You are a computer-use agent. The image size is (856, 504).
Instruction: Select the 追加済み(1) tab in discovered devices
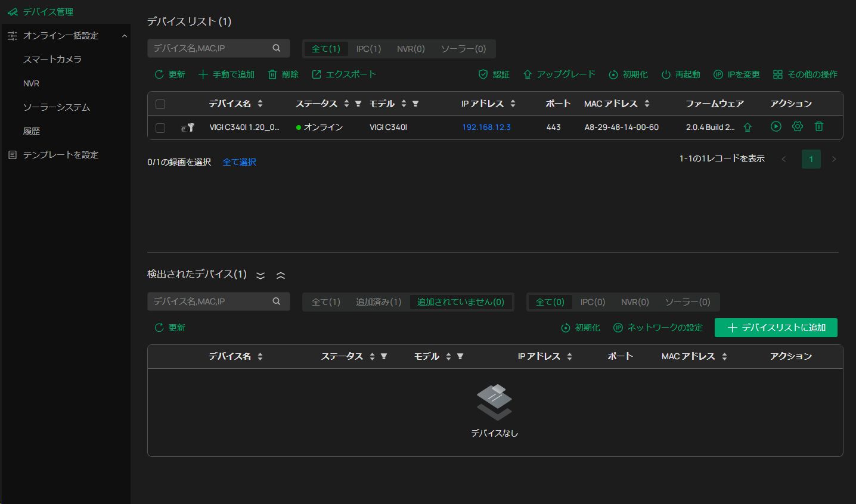379,302
